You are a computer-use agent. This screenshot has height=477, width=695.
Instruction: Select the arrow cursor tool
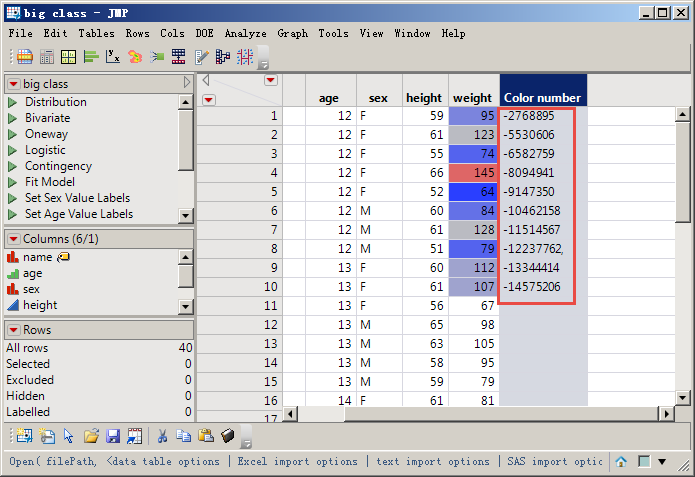[x=68, y=436]
